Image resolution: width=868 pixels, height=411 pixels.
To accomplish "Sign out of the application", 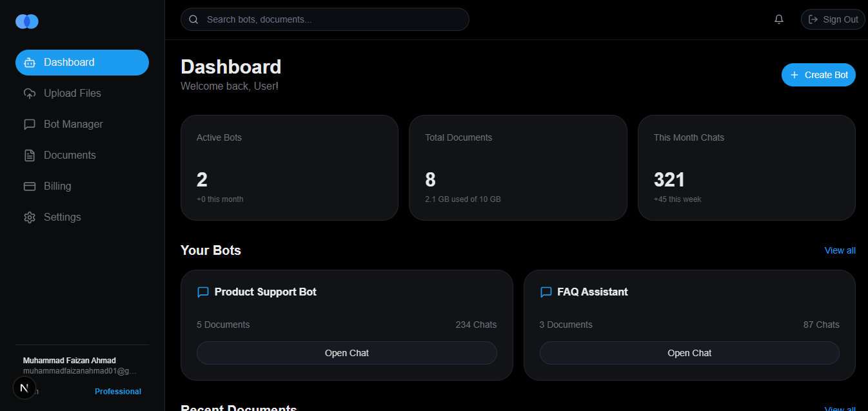I will click(833, 19).
